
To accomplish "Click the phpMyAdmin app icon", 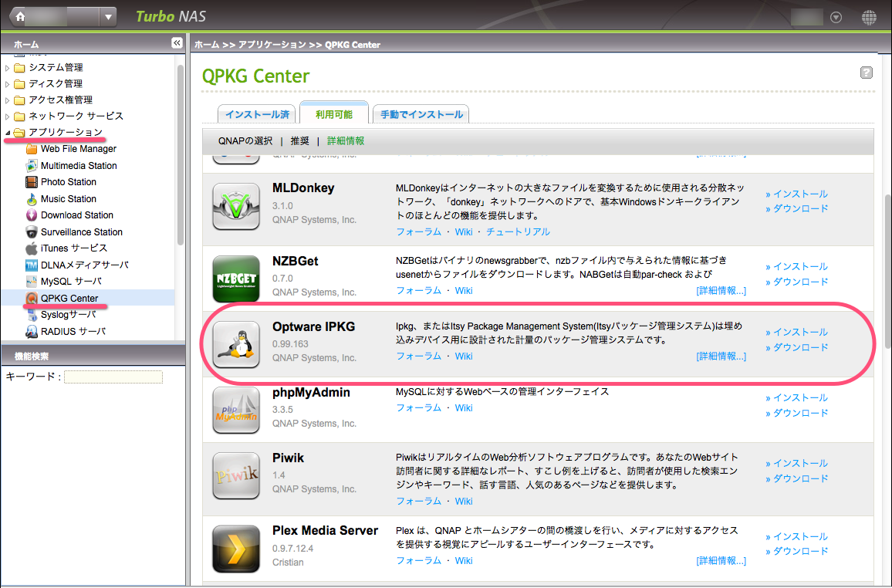I will click(236, 410).
